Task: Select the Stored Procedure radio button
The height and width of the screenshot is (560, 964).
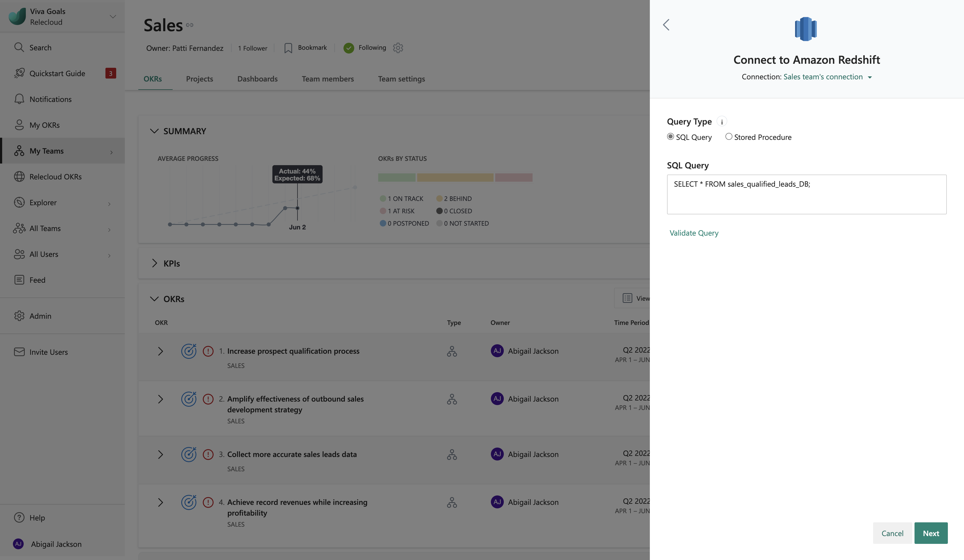Action: point(729,137)
